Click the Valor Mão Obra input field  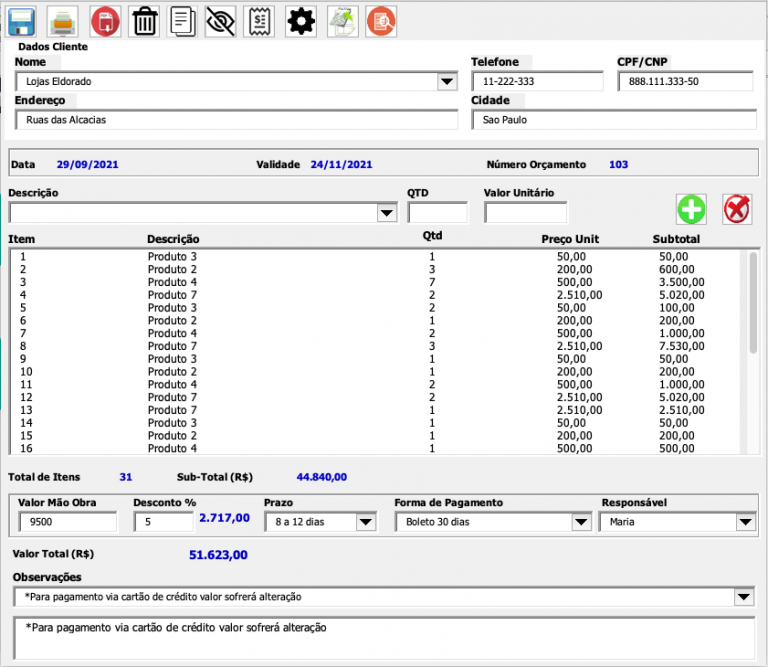pos(68,522)
